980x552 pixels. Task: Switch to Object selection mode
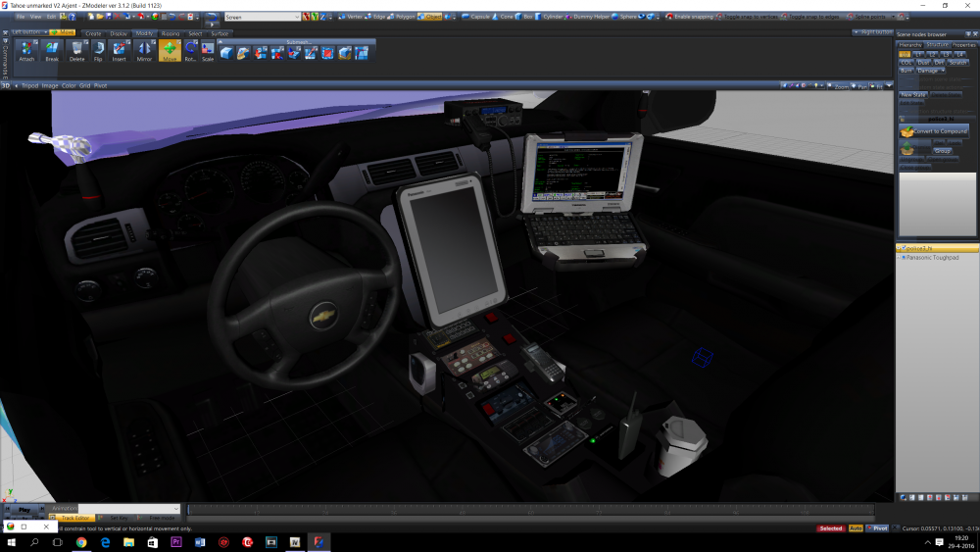point(429,17)
